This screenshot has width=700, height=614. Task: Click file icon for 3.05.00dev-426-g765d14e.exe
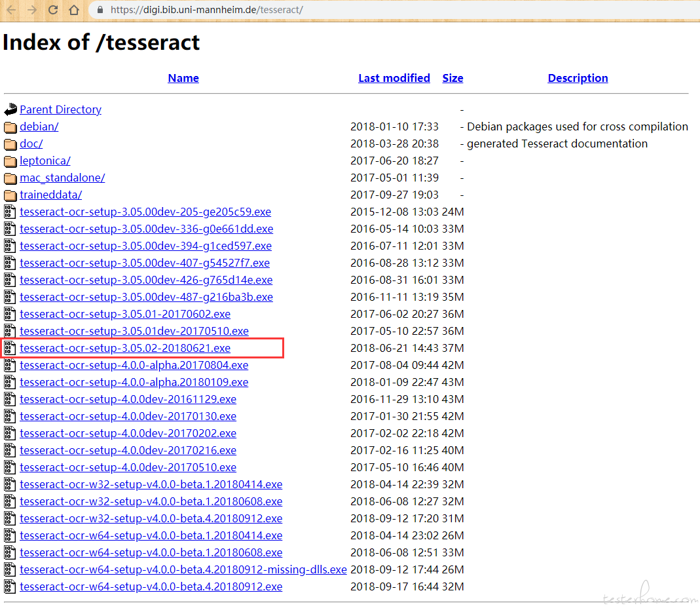tap(10, 280)
